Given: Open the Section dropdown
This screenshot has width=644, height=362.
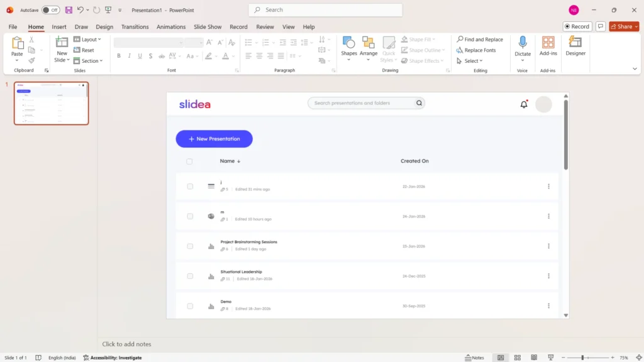Looking at the screenshot, I should [87, 61].
